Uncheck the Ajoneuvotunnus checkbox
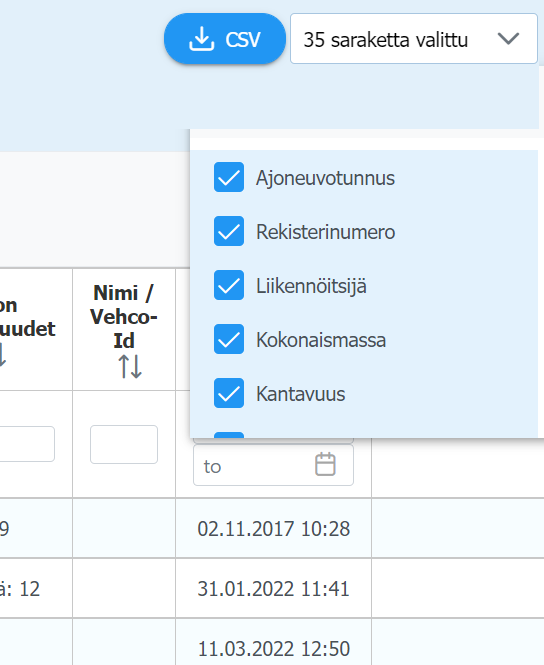This screenshot has width=544, height=665. tap(229, 177)
